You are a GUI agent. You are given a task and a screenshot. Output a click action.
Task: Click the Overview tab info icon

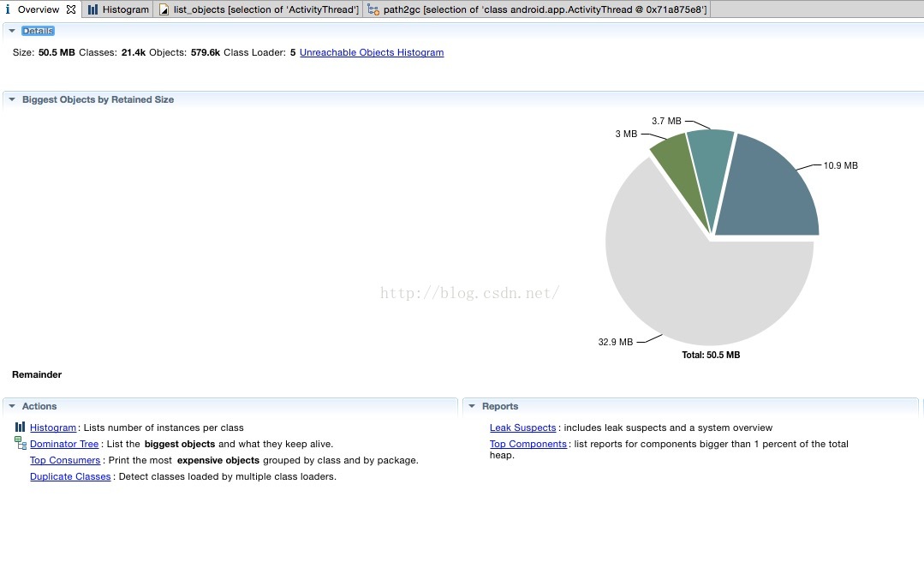(8, 9)
